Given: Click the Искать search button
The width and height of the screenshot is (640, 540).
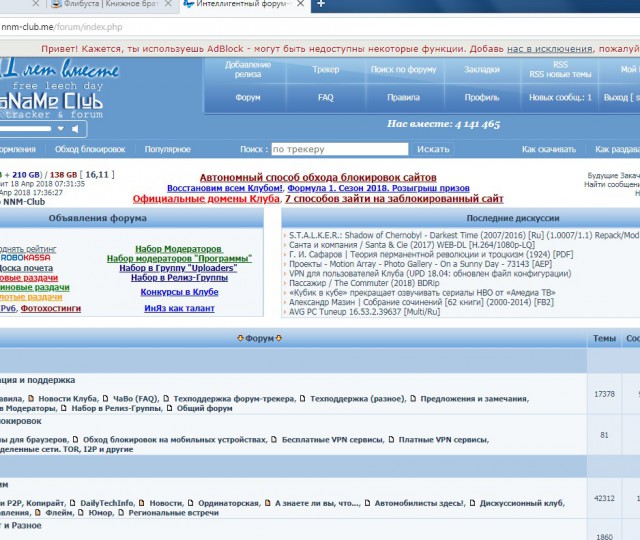Looking at the screenshot, I should (433, 149).
